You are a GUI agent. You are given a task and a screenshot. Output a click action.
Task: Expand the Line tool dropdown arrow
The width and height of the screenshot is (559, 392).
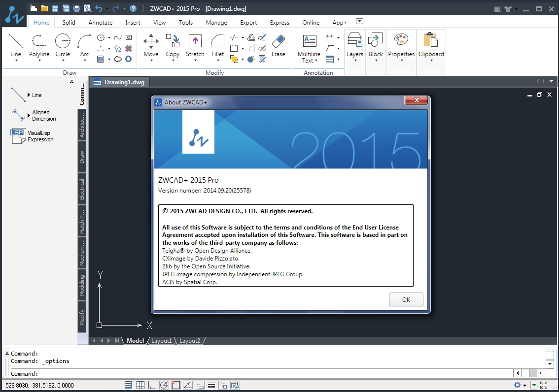(x=16, y=61)
